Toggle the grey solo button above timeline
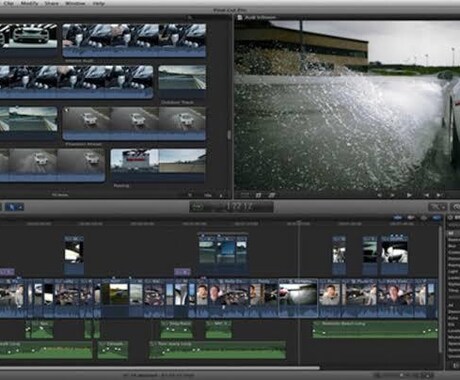The height and width of the screenshot is (380, 460). [x=424, y=218]
